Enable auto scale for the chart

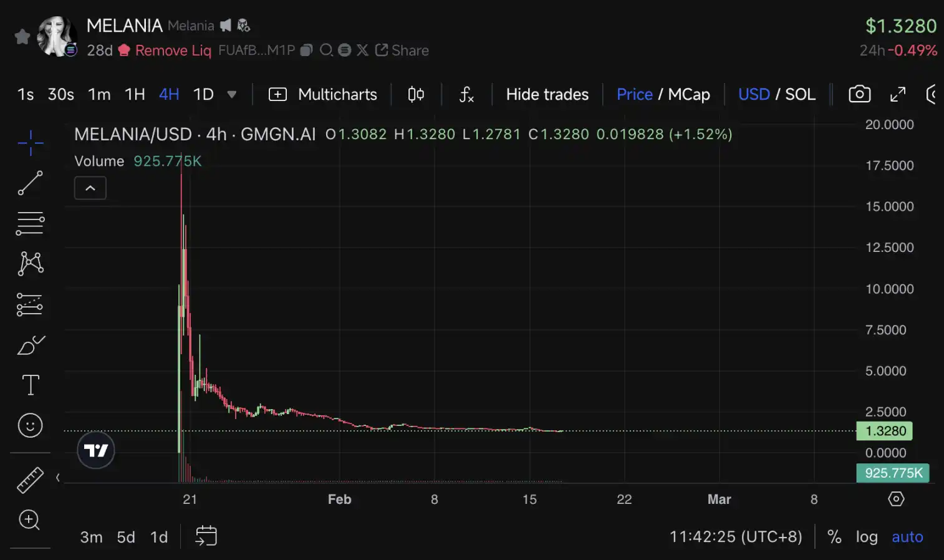907,537
